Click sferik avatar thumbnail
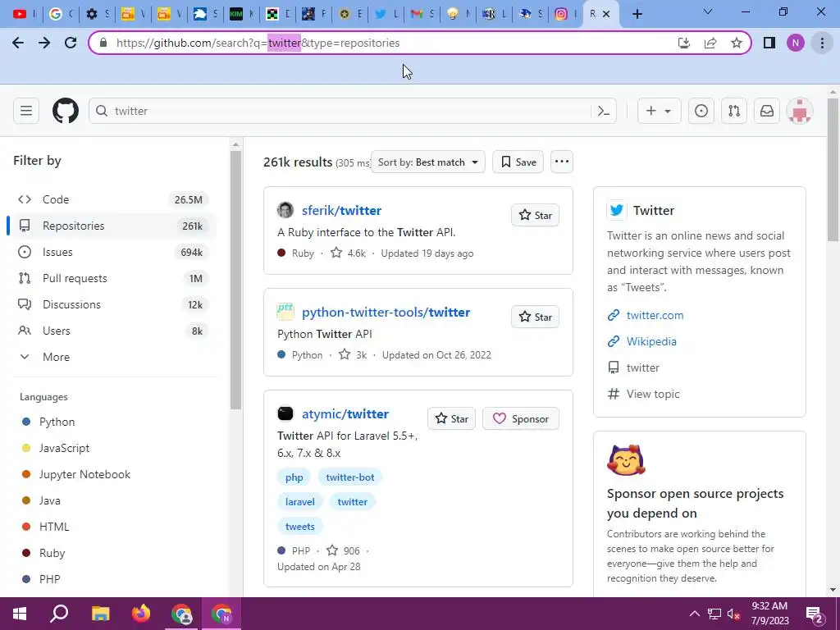This screenshot has height=630, width=840. point(285,210)
